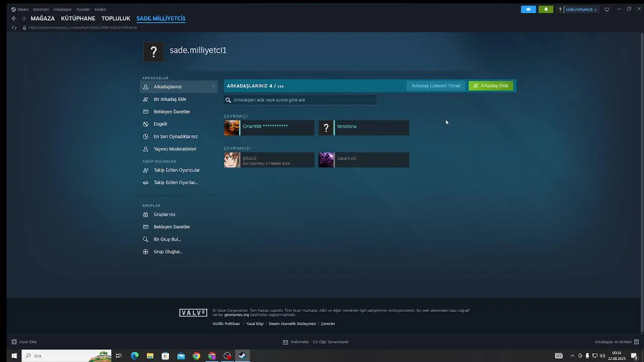Open friends Bekleyen Davetler sidebar item
This screenshot has width=644, height=362.
179,112
